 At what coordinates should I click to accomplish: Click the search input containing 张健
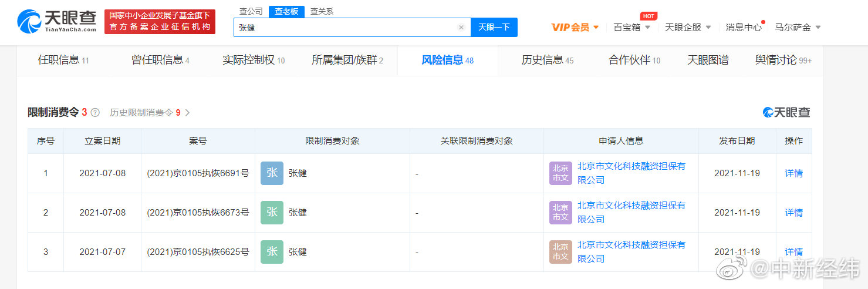tap(346, 27)
